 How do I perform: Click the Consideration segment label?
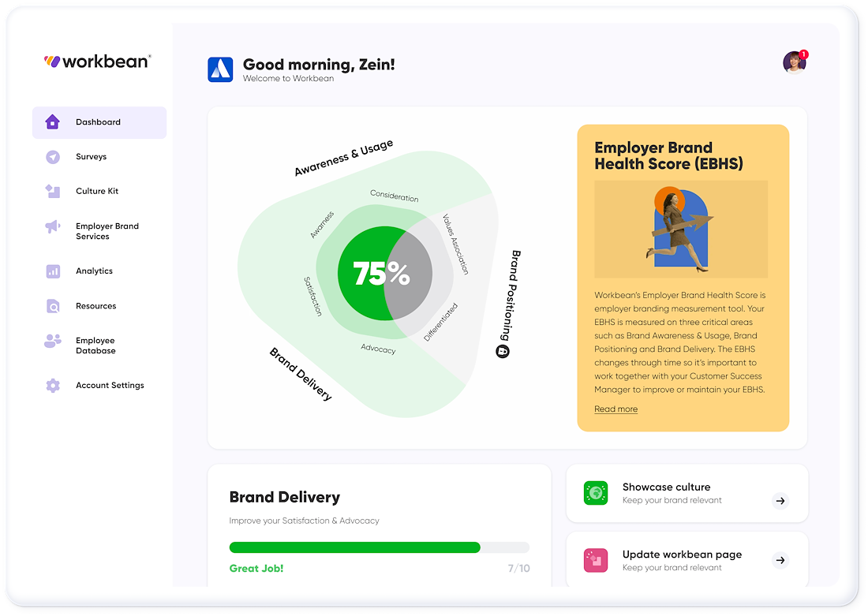pyautogui.click(x=394, y=196)
